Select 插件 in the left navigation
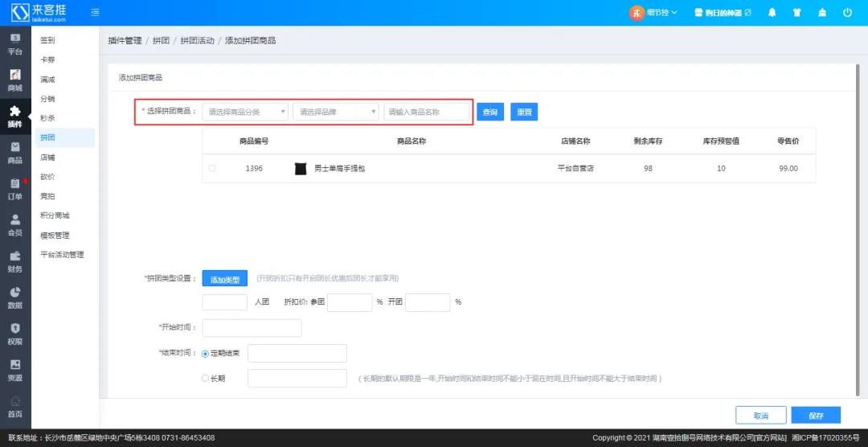This screenshot has height=447, width=868. pyautogui.click(x=15, y=117)
